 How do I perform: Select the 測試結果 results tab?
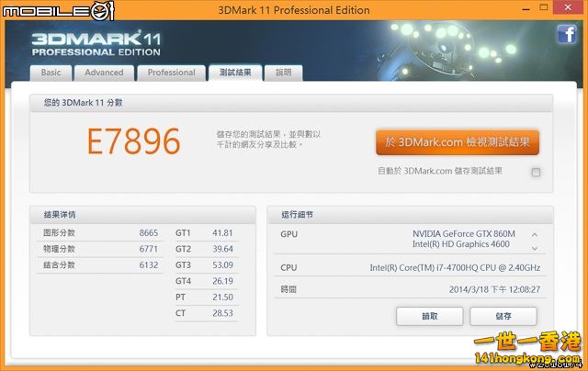(x=235, y=73)
